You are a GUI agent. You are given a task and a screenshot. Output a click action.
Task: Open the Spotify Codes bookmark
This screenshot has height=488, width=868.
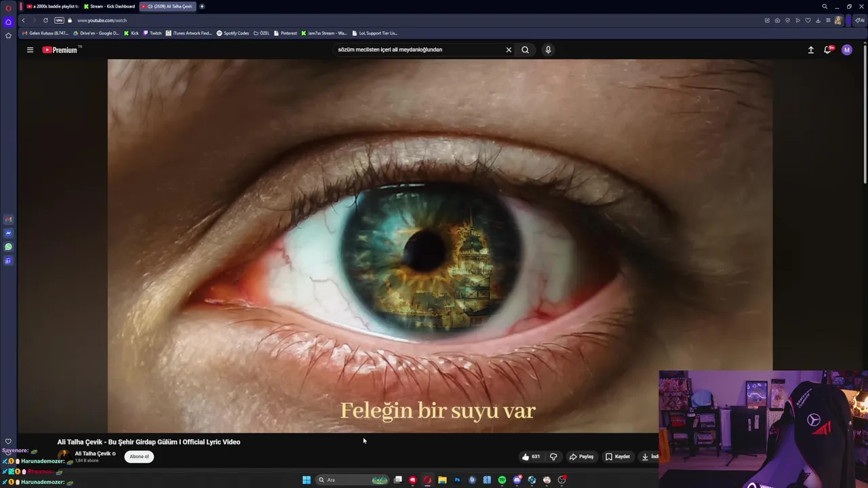233,33
